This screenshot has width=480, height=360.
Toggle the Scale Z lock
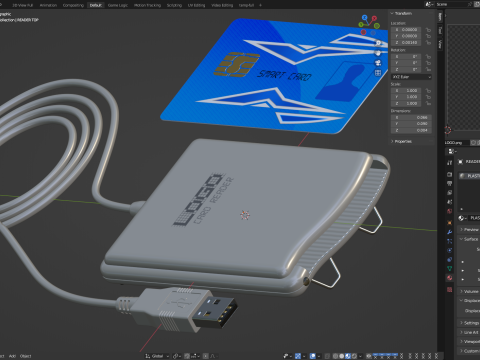click(x=428, y=103)
